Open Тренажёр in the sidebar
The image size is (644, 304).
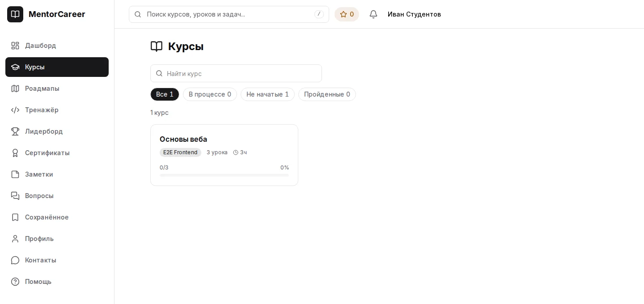(x=57, y=110)
